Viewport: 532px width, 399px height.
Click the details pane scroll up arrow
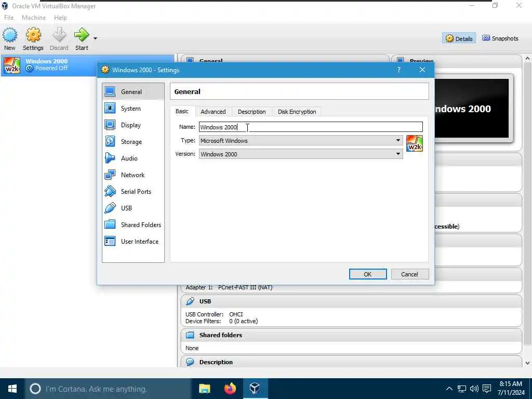527,58
